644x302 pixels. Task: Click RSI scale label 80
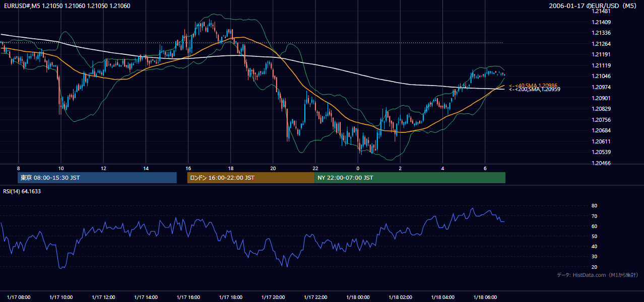[594, 206]
